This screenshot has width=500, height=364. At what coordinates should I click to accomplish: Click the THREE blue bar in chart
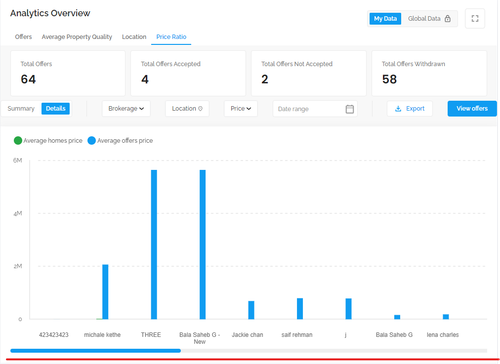[154, 245]
